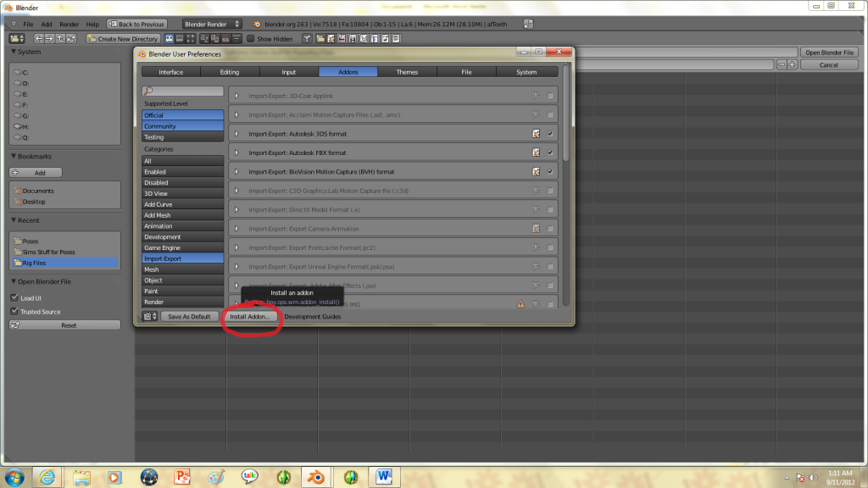Uncheck the Load UI option
The image size is (868, 488).
[x=15, y=297]
